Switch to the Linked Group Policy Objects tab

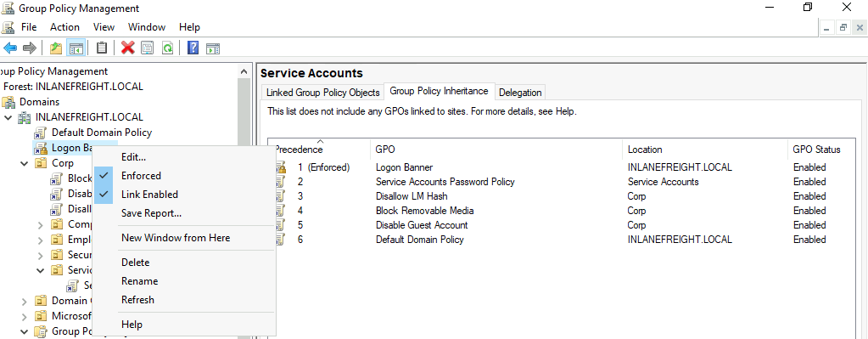322,93
